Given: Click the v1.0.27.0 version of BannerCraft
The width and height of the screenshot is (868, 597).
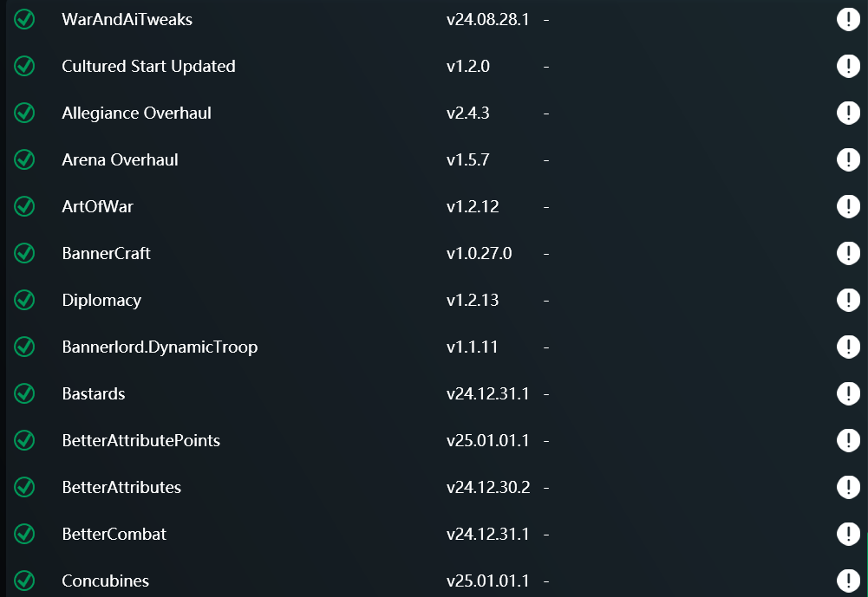Looking at the screenshot, I should pyautogui.click(x=479, y=254).
